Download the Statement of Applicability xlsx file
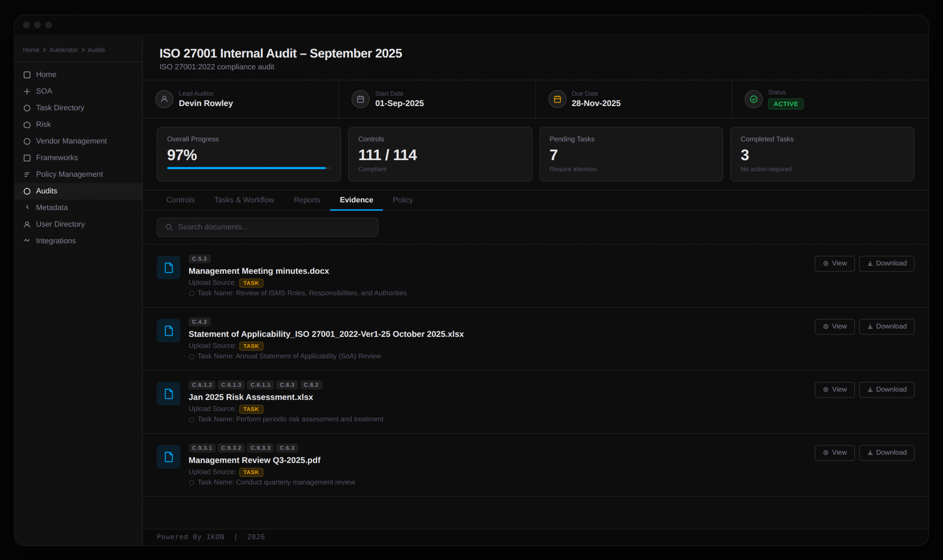This screenshot has height=560, width=943. tap(886, 327)
